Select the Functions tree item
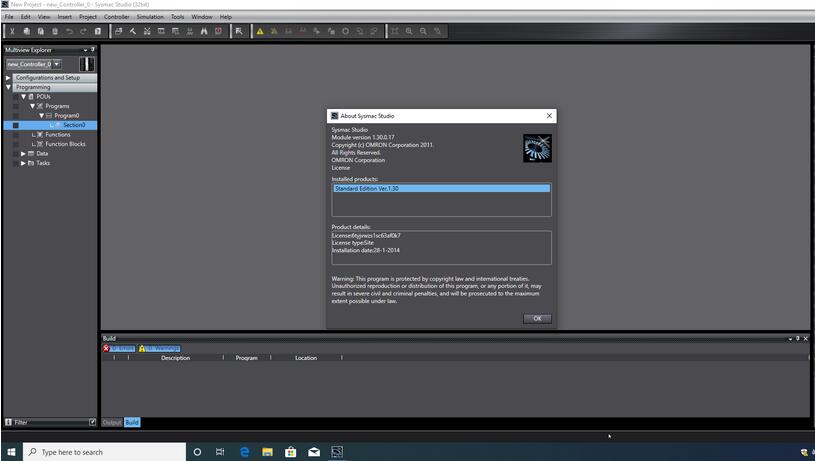 coord(58,135)
